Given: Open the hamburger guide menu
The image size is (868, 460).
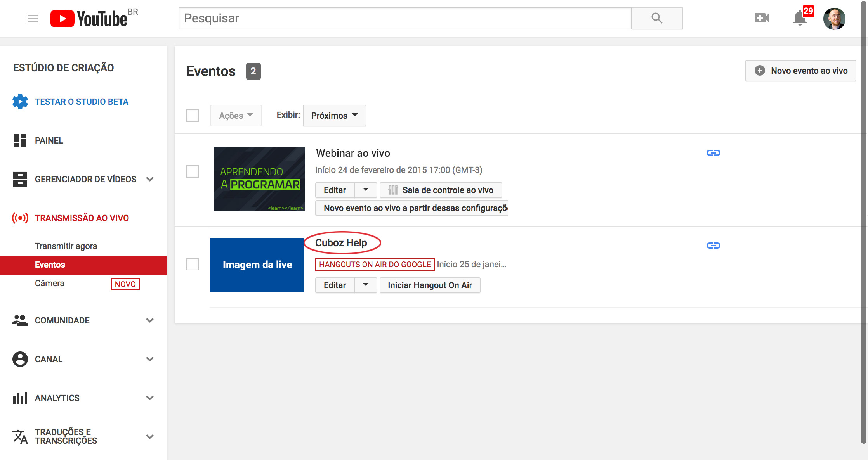Looking at the screenshot, I should click(33, 18).
